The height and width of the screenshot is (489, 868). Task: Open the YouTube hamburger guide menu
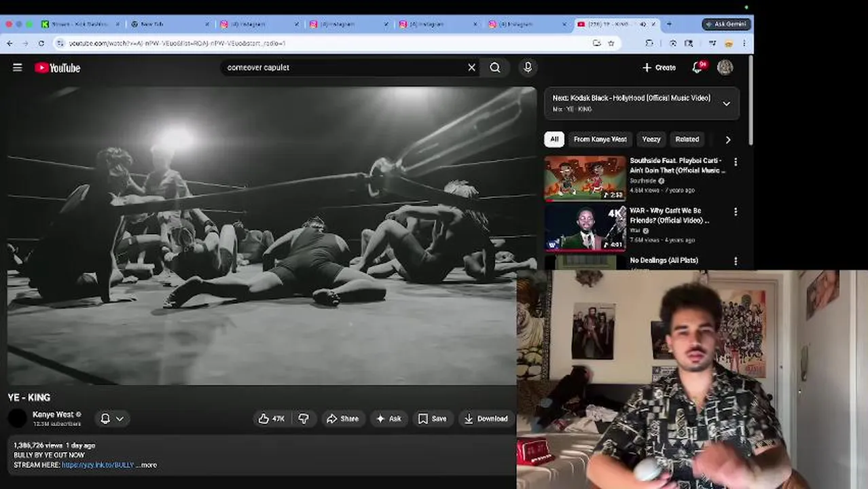[18, 67]
